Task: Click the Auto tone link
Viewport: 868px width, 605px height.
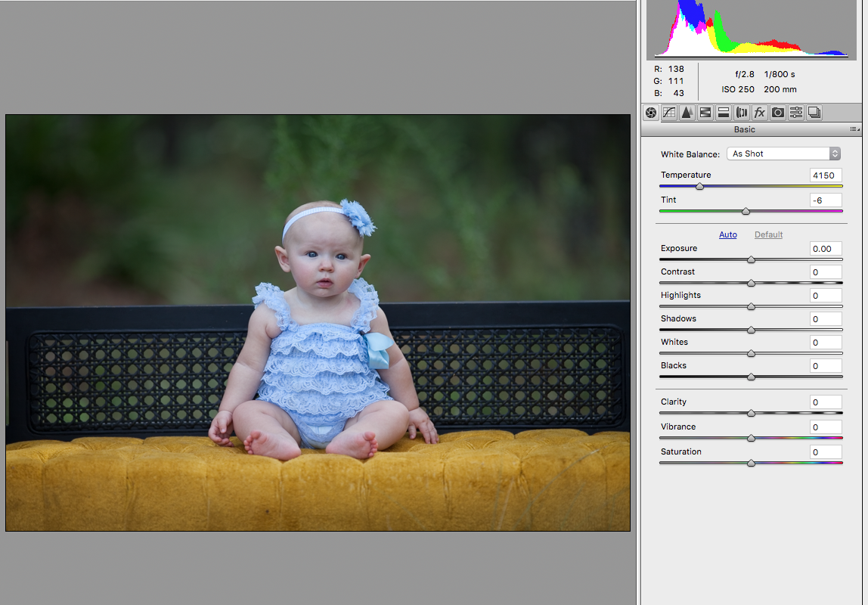Action: coord(728,234)
